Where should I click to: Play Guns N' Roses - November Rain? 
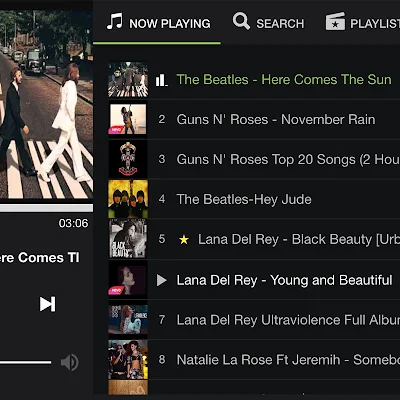point(254,119)
